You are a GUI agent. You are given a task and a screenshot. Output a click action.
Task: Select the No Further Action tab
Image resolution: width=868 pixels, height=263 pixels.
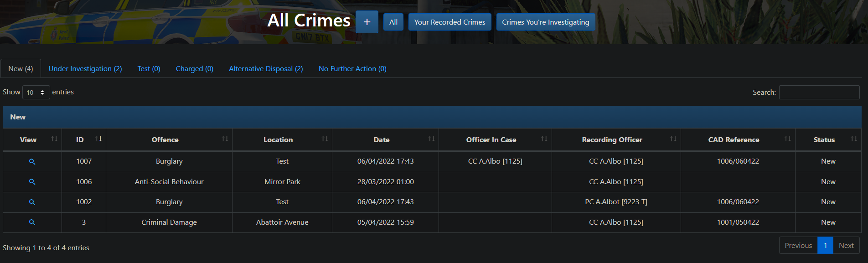[352, 69]
